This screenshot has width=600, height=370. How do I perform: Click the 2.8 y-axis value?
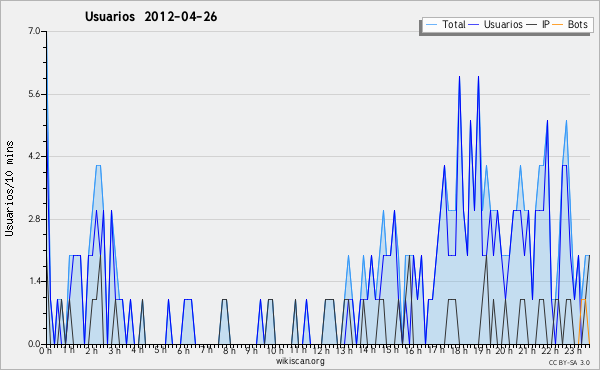tap(34, 219)
